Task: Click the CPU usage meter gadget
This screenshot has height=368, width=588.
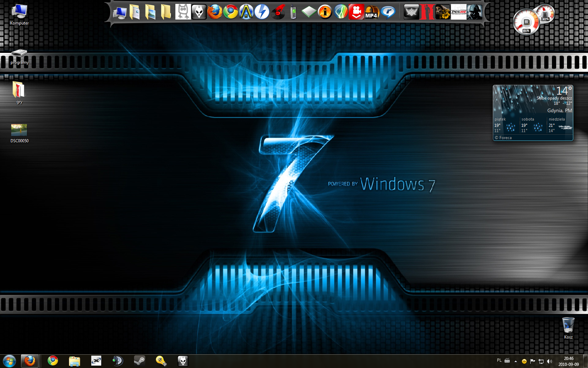Action: [x=526, y=22]
